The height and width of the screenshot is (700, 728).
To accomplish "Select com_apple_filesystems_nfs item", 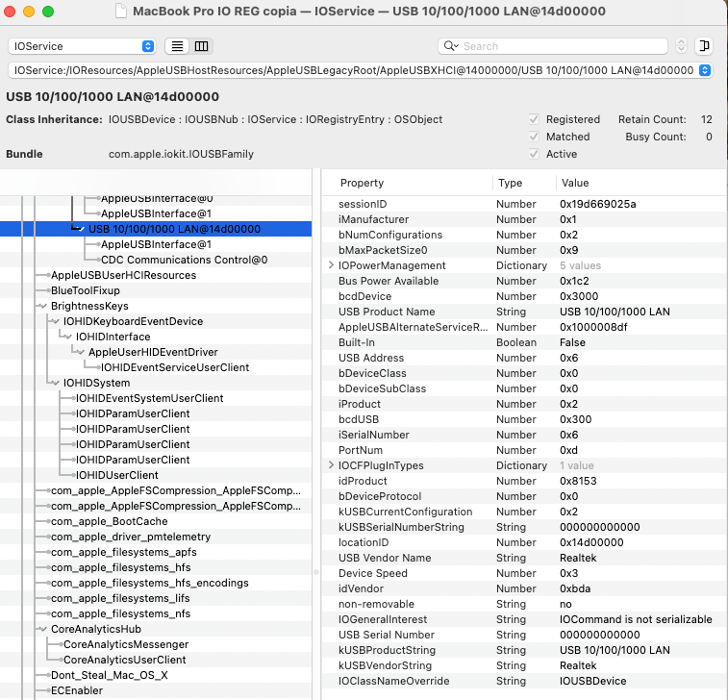I will (x=121, y=613).
